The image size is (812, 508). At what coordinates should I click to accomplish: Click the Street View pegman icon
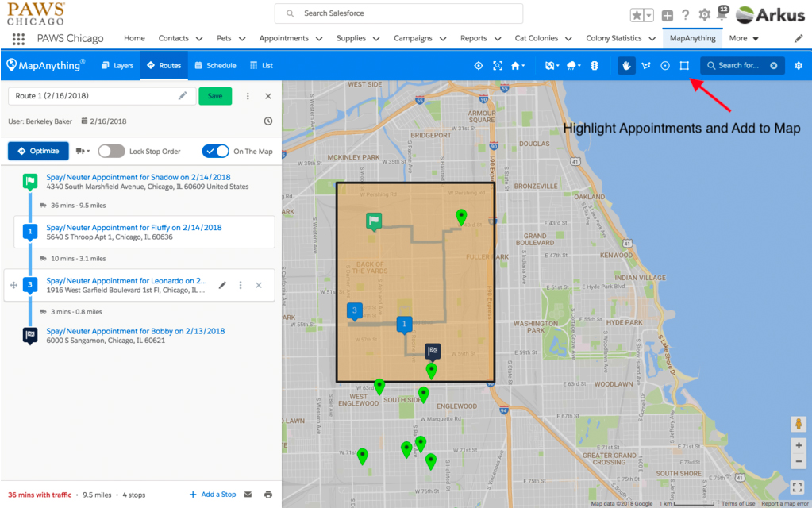pyautogui.click(x=799, y=424)
